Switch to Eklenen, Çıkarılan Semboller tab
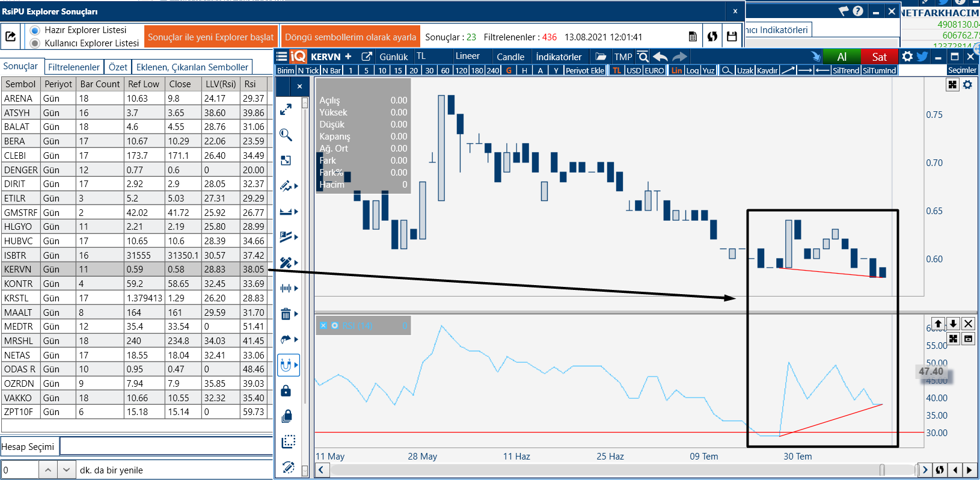 coord(192,67)
